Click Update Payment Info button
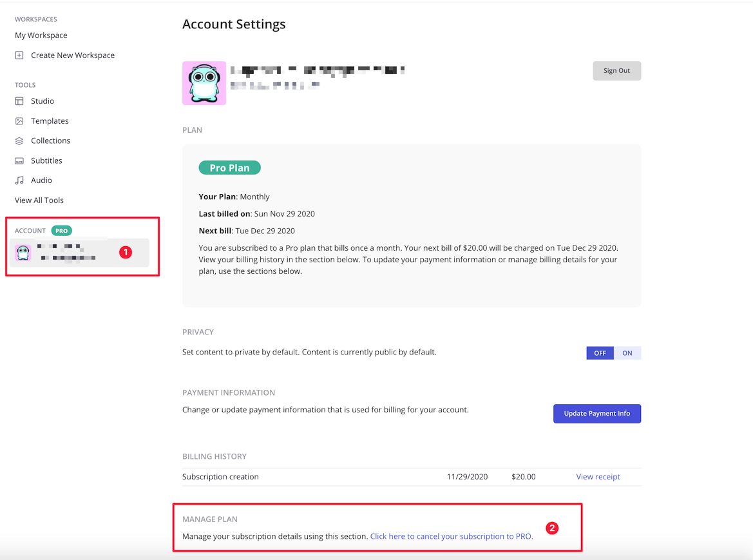Image resolution: width=753 pixels, height=560 pixels. coord(597,414)
